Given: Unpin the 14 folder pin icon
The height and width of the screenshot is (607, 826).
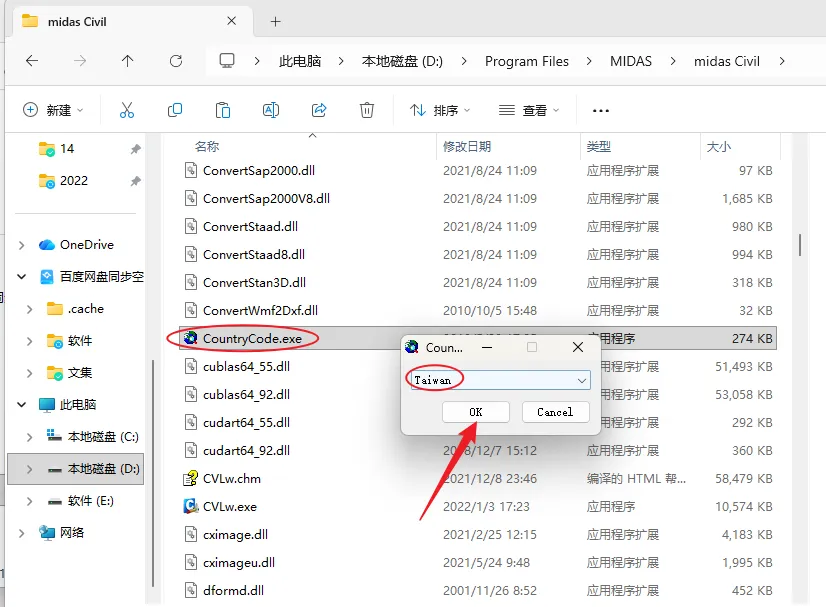Looking at the screenshot, I should click(x=135, y=149).
